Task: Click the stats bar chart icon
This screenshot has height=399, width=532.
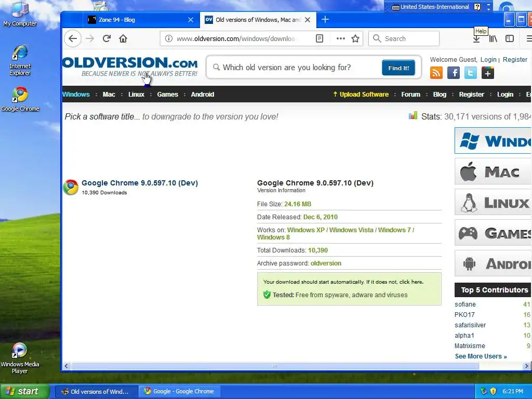Action: tap(413, 116)
